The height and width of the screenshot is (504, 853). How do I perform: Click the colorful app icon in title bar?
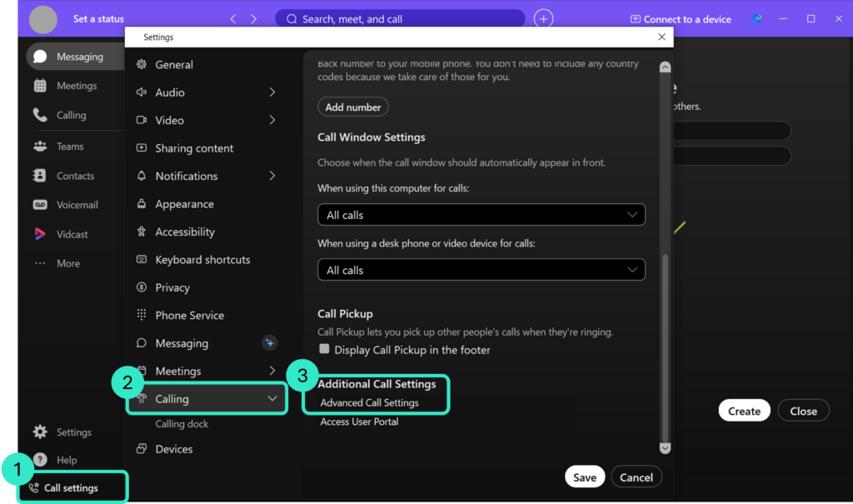[756, 18]
